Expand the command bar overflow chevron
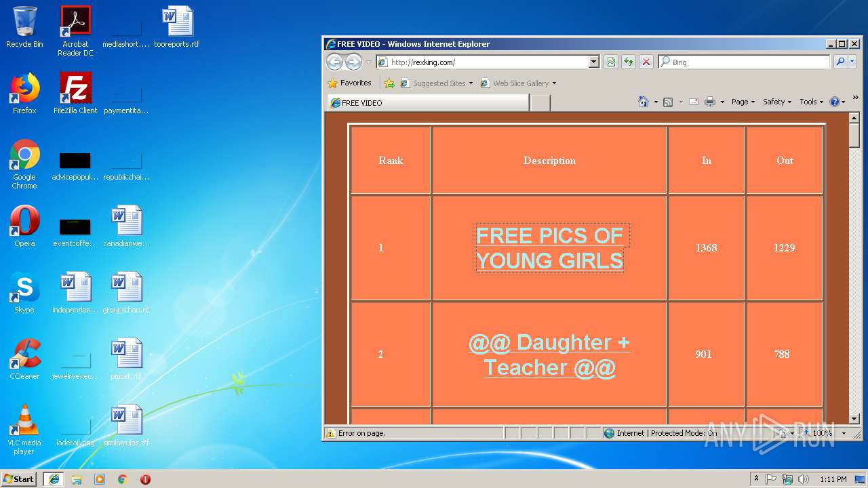This screenshot has height=488, width=868. (x=856, y=98)
